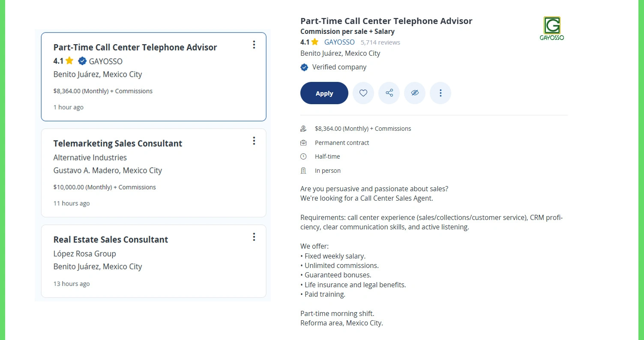Open the GAYOSSO company link
Viewport: 644px width, 340px height.
339,42
